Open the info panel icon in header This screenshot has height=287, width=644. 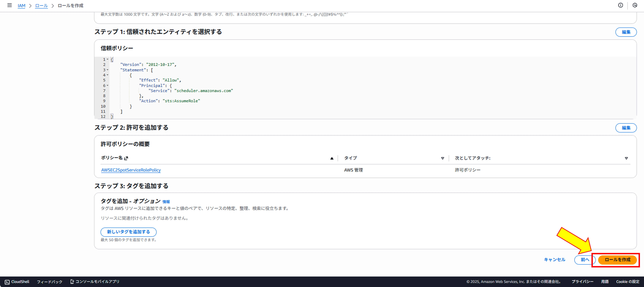(x=620, y=5)
